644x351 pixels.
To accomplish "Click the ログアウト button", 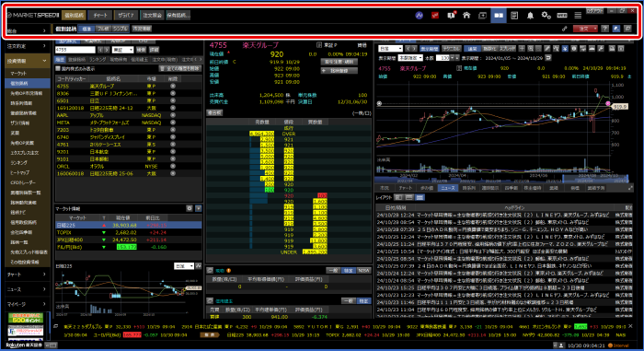I will coord(594,11).
